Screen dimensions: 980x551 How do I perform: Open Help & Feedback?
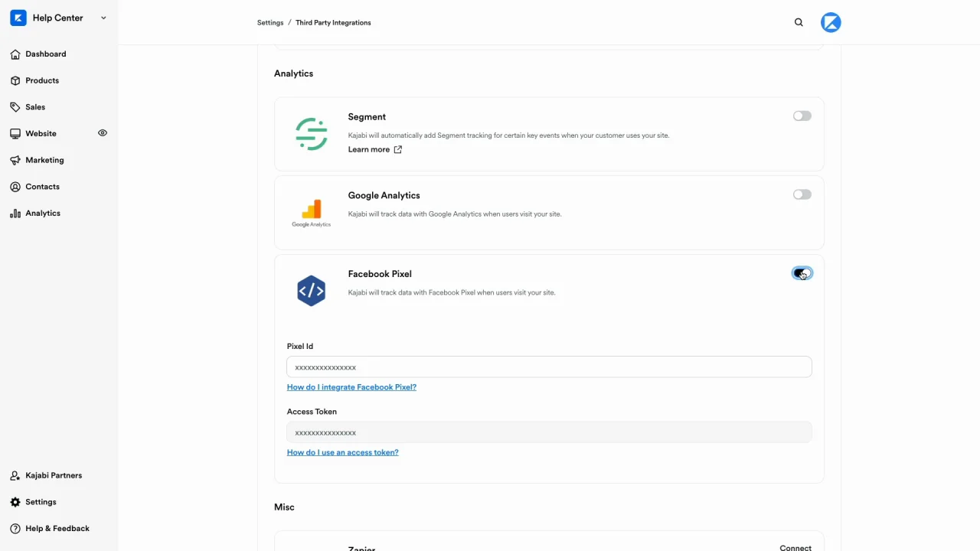click(x=57, y=529)
